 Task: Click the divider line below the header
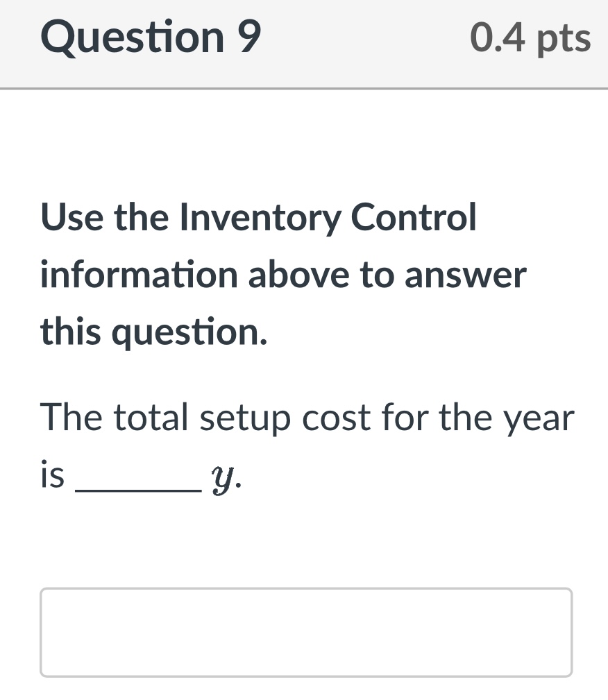[304, 87]
